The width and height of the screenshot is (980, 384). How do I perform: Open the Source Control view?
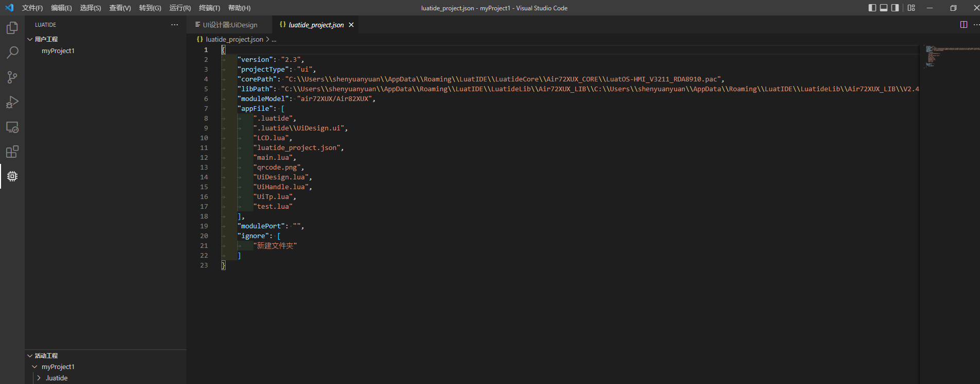pyautogui.click(x=12, y=77)
